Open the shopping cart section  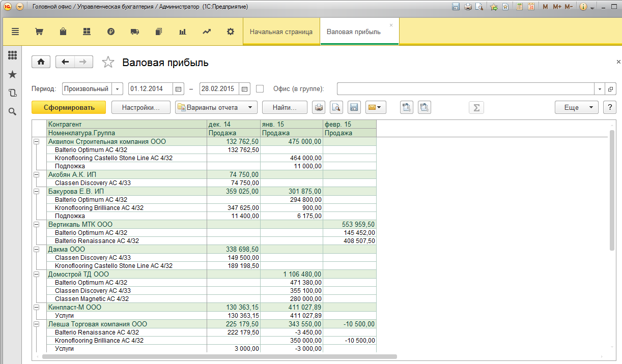(x=39, y=32)
